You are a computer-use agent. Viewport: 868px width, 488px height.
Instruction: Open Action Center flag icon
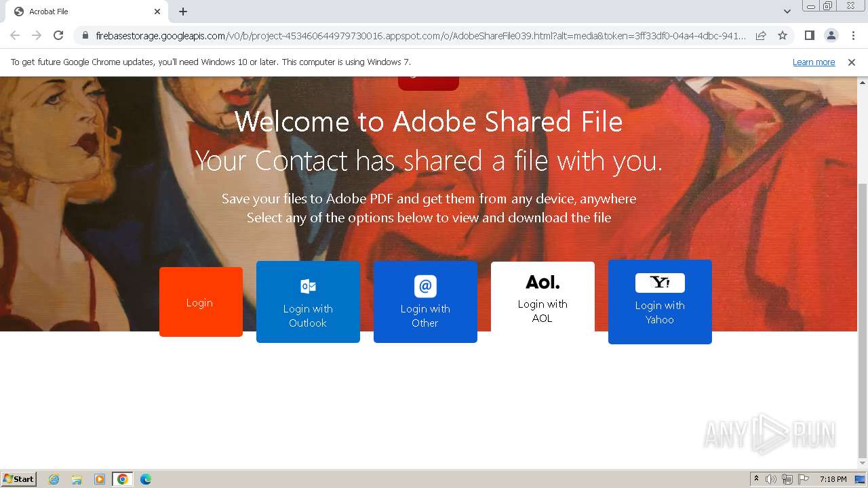point(804,479)
